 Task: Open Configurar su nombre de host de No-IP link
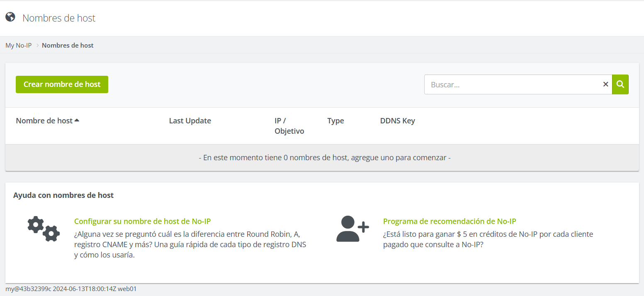pos(143,221)
